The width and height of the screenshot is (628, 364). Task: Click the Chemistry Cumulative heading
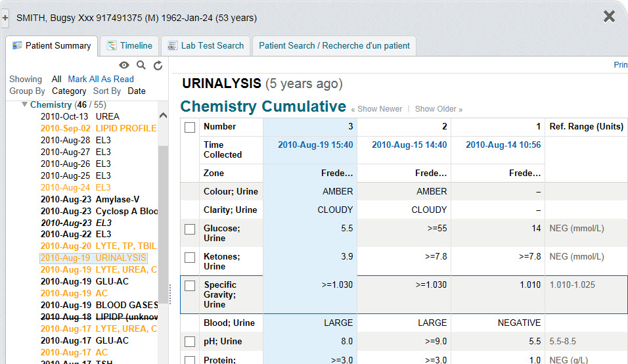(x=263, y=106)
